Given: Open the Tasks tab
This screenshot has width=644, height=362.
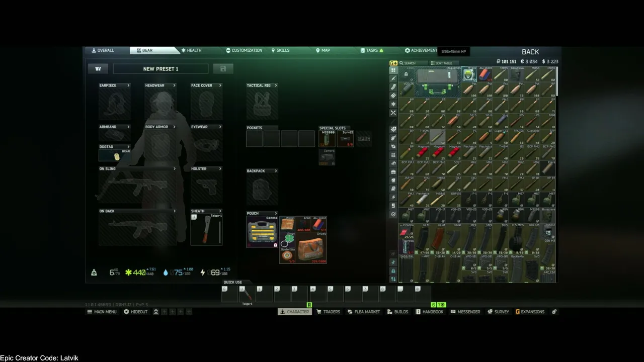Looking at the screenshot, I should pos(372,50).
